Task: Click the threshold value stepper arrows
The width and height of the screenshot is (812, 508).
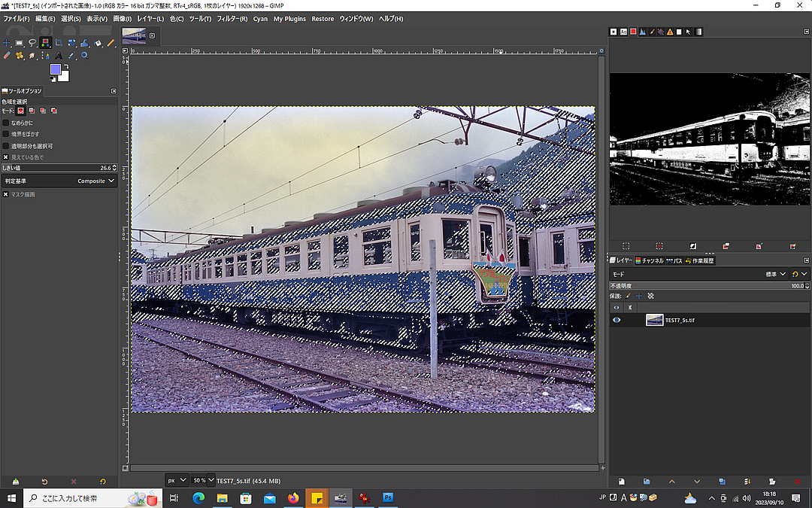Action: (114, 168)
